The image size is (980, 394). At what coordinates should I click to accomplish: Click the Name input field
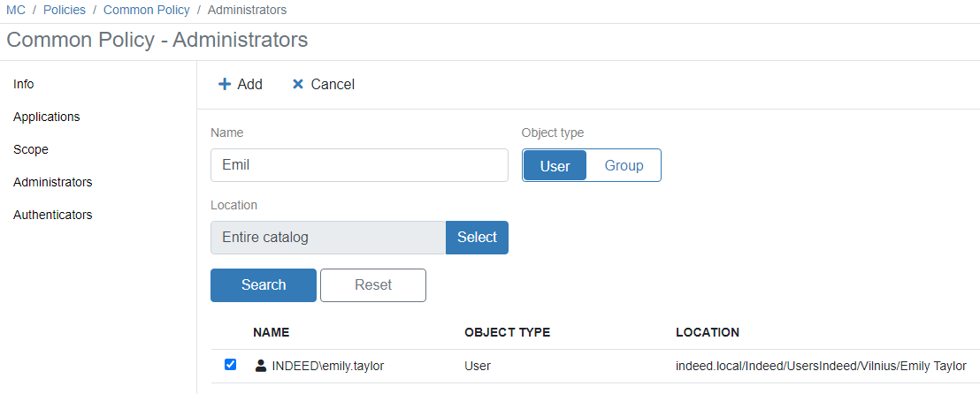[x=359, y=165]
